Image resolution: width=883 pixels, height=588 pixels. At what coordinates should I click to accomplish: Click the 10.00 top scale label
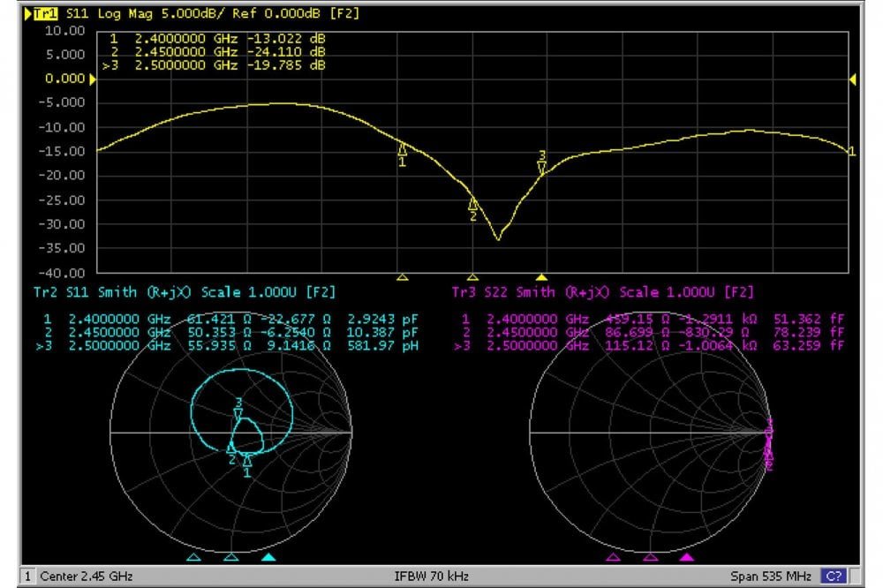pyautogui.click(x=64, y=31)
